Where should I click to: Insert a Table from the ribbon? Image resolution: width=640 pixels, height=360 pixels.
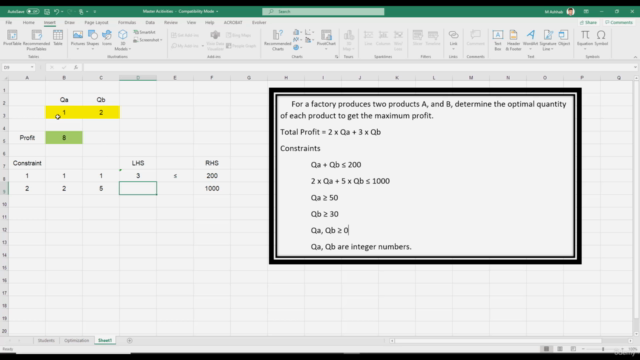[58, 38]
